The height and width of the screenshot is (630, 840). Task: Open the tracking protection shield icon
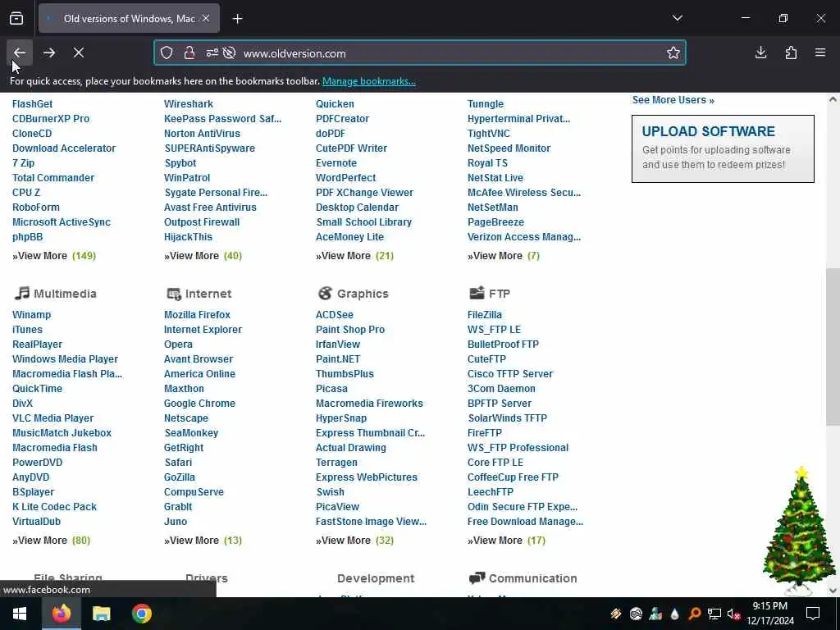point(167,53)
